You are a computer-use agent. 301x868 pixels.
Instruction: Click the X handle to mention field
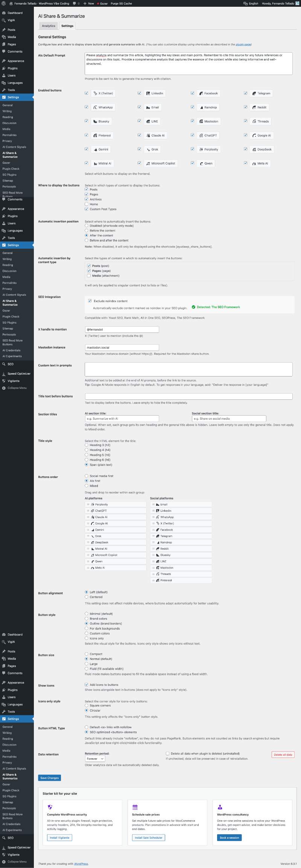tap(122, 330)
